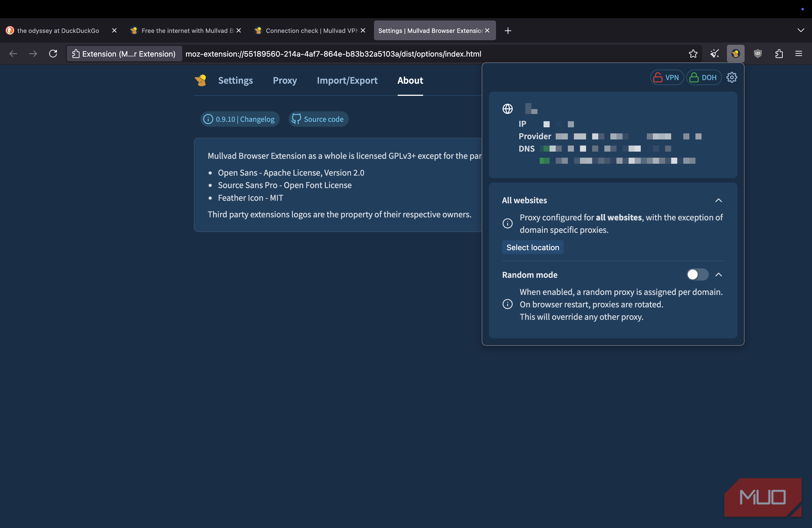The height and width of the screenshot is (528, 812).
Task: Click info icon beside Random mode description
Action: tap(507, 304)
